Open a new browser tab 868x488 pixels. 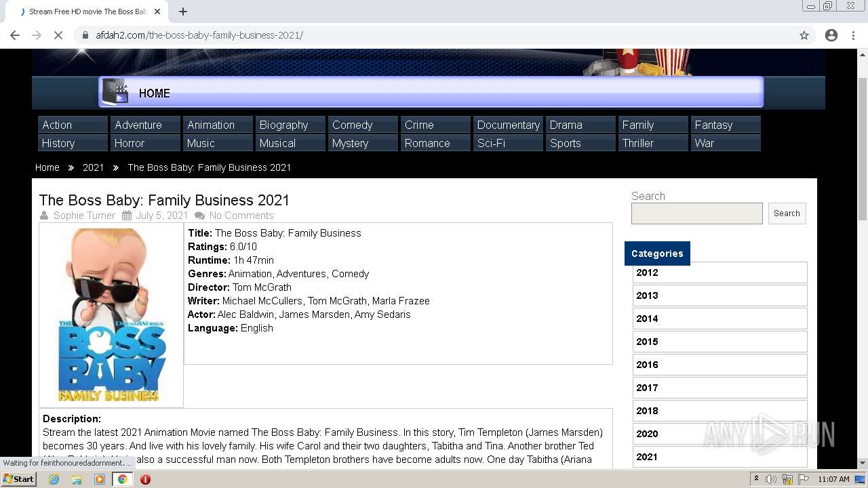click(183, 12)
